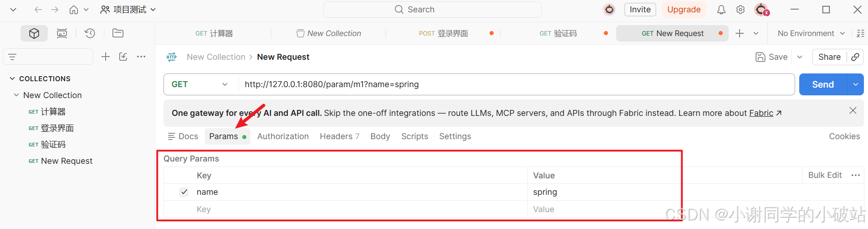Open the sidebar more options ellipsis
This screenshot has height=229, width=868.
[x=141, y=57]
